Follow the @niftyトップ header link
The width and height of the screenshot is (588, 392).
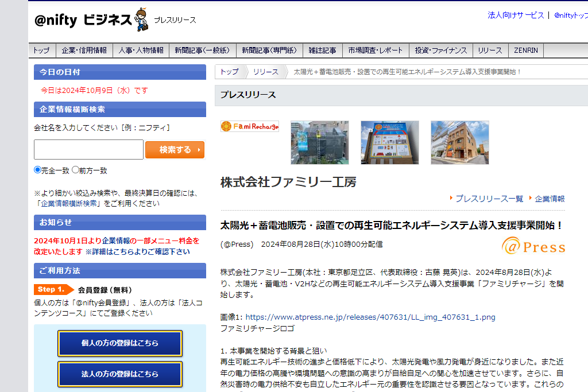(571, 15)
